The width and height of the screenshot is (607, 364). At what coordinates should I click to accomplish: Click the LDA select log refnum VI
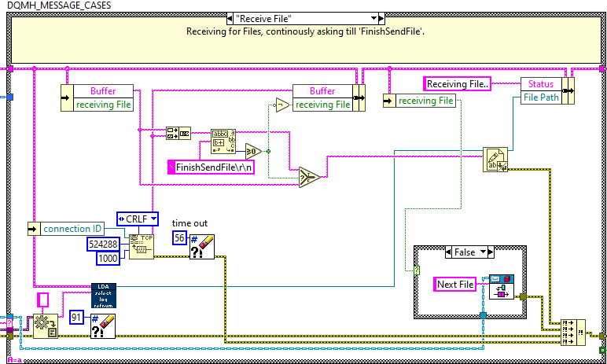103,296
